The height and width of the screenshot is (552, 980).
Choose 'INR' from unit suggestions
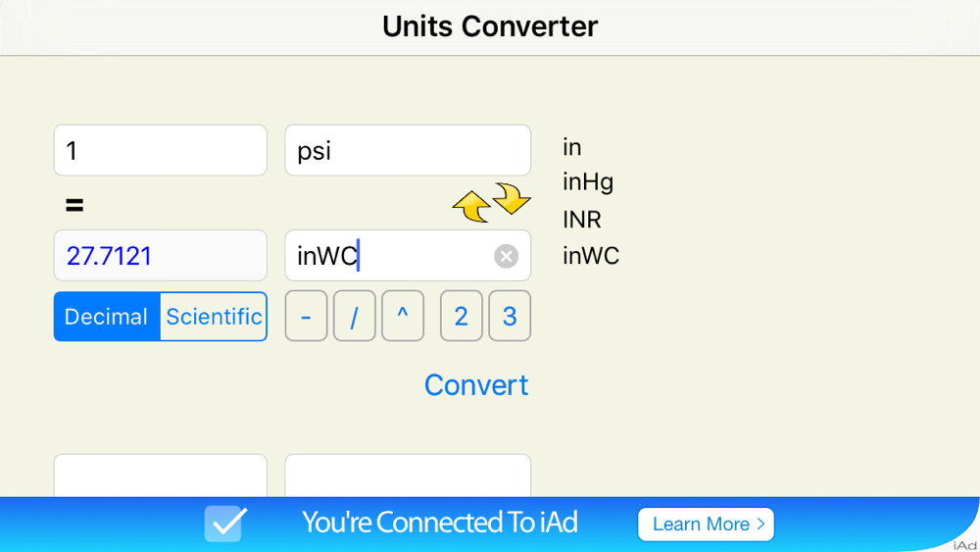click(x=582, y=220)
